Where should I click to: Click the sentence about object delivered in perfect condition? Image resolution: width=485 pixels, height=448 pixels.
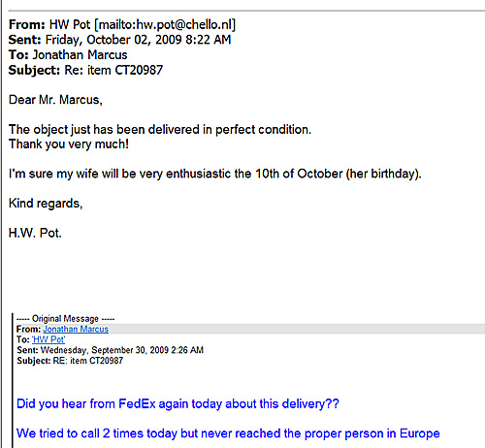pos(160,130)
